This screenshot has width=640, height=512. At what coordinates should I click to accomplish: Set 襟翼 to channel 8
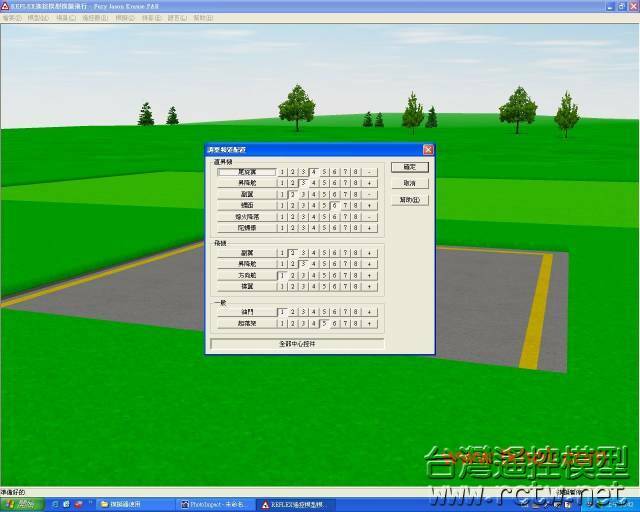(x=356, y=287)
